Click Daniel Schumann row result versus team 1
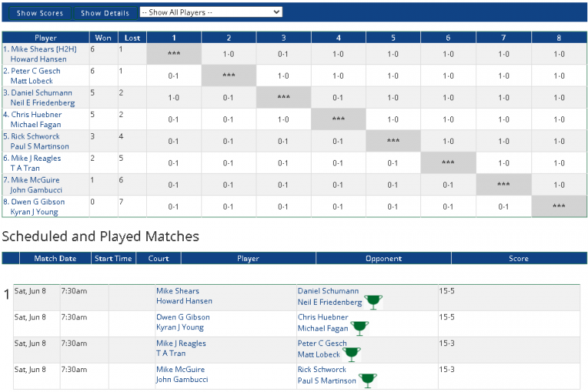The width and height of the screenshot is (588, 392). [174, 98]
